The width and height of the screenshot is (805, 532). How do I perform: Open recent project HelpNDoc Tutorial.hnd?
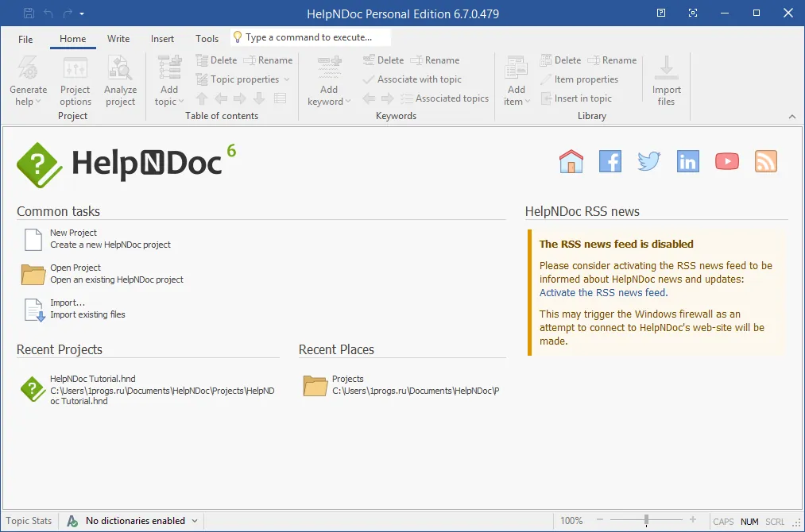coord(148,390)
